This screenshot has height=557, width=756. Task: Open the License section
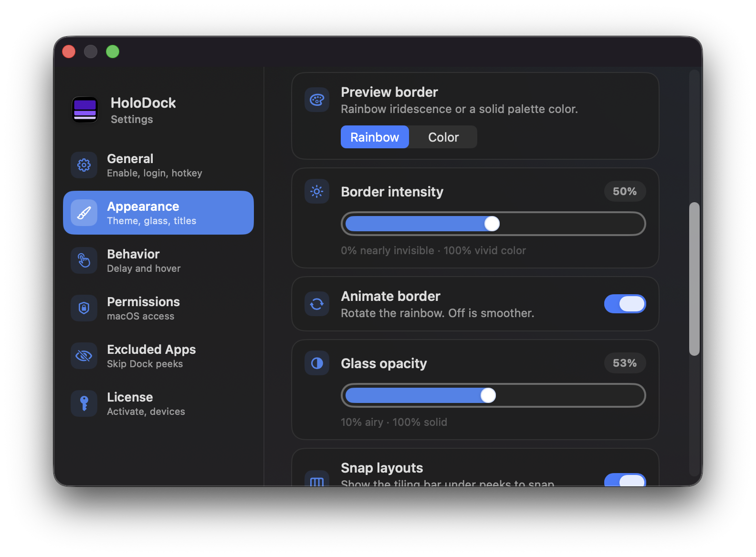point(158,403)
